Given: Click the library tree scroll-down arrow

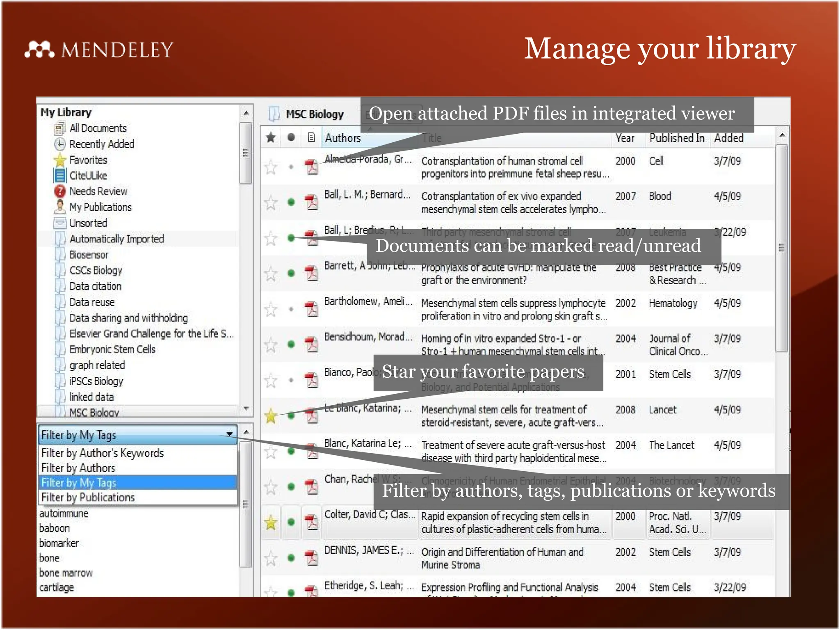Looking at the screenshot, I should [246, 408].
